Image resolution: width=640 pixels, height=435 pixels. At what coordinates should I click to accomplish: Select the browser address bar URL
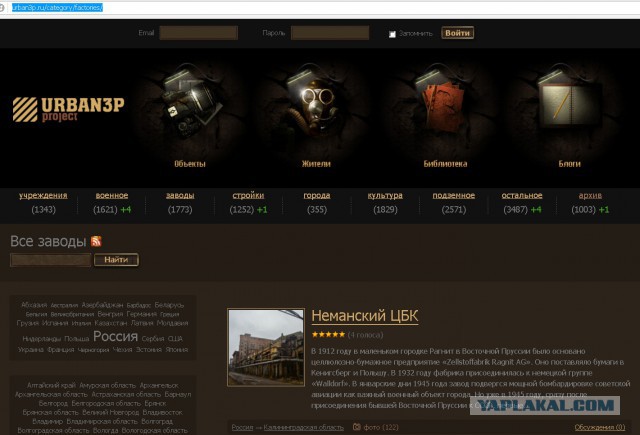pos(57,7)
